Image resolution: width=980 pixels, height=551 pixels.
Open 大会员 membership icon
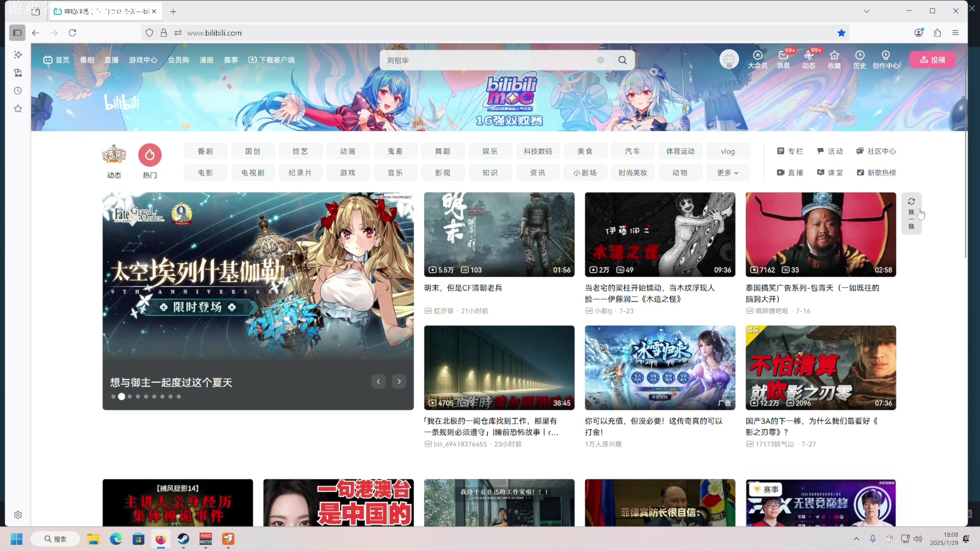click(x=757, y=59)
